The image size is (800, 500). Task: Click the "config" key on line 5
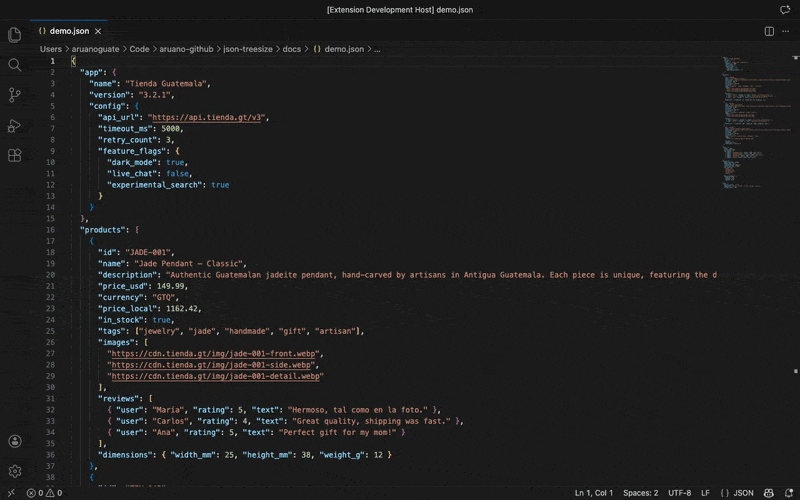(x=107, y=106)
